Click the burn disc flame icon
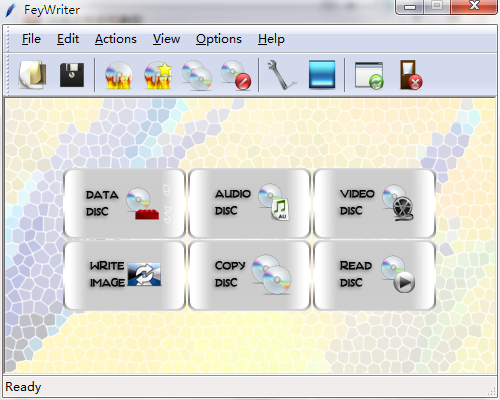This screenshot has width=500, height=400. click(x=118, y=75)
